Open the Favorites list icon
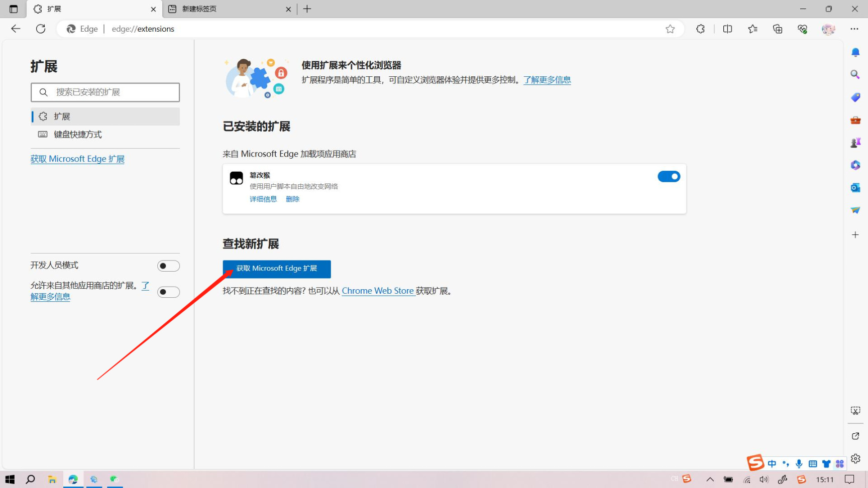The height and width of the screenshot is (488, 868). coord(752,29)
